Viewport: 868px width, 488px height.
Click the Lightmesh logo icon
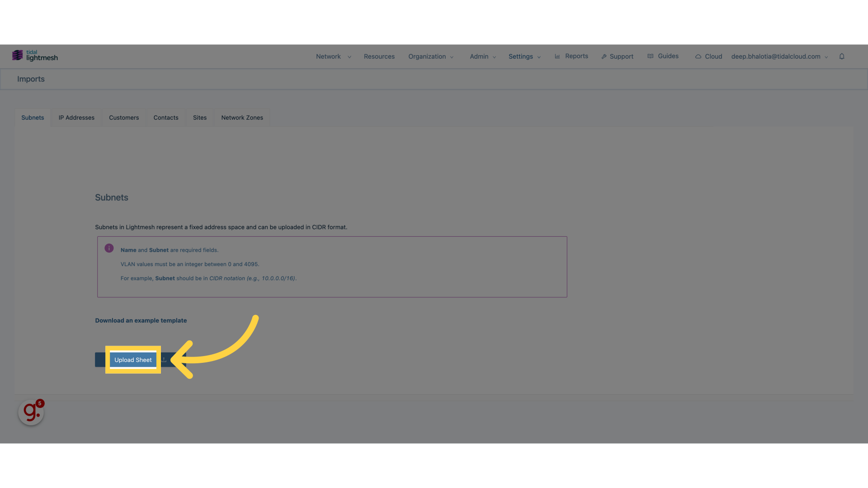click(17, 56)
